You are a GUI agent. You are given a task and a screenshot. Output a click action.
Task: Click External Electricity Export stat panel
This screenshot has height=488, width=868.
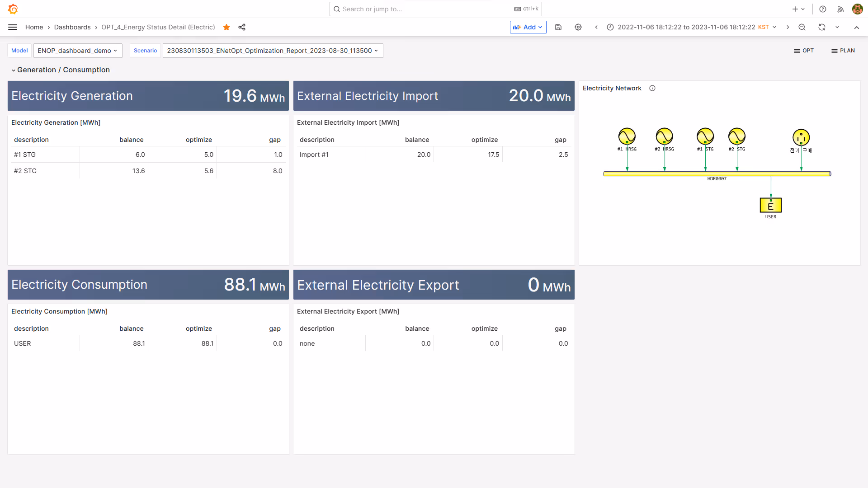click(434, 285)
